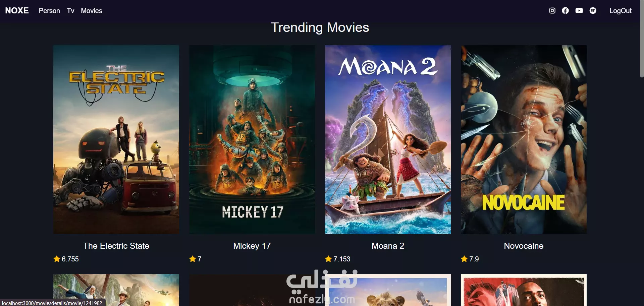The width and height of the screenshot is (644, 306).
Task: Click the Moana 2 title text
Action: [388, 246]
